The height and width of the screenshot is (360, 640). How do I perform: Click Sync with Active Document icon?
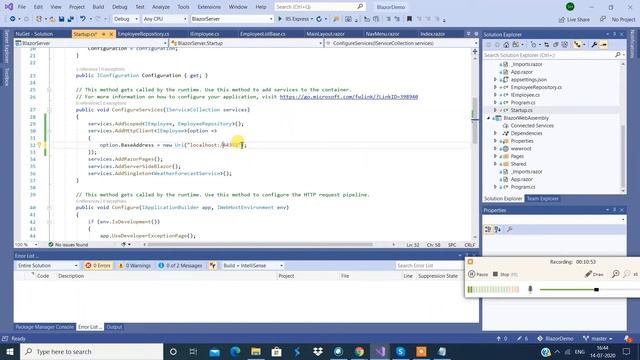pyautogui.click(x=547, y=45)
